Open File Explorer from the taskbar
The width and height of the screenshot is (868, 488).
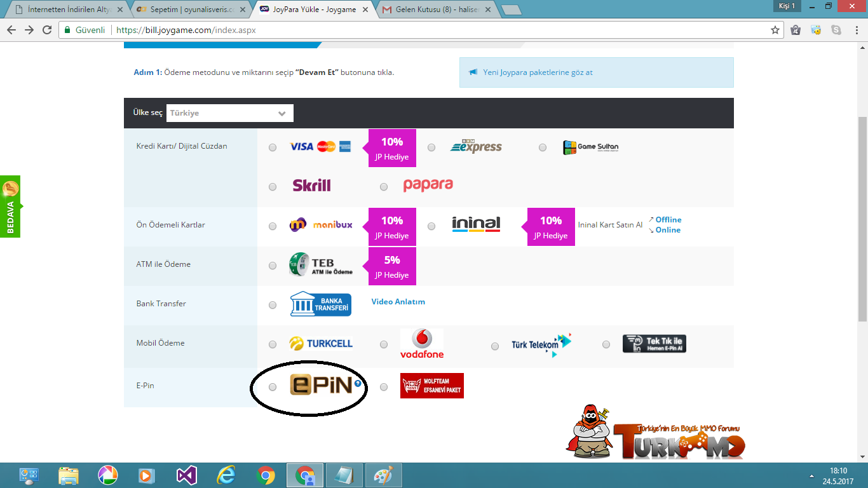69,475
